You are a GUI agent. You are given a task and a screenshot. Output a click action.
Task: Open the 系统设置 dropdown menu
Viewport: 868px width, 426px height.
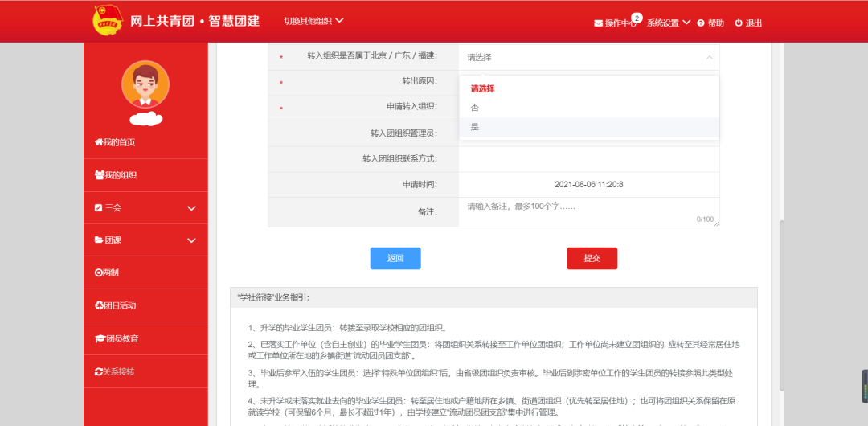tap(669, 23)
